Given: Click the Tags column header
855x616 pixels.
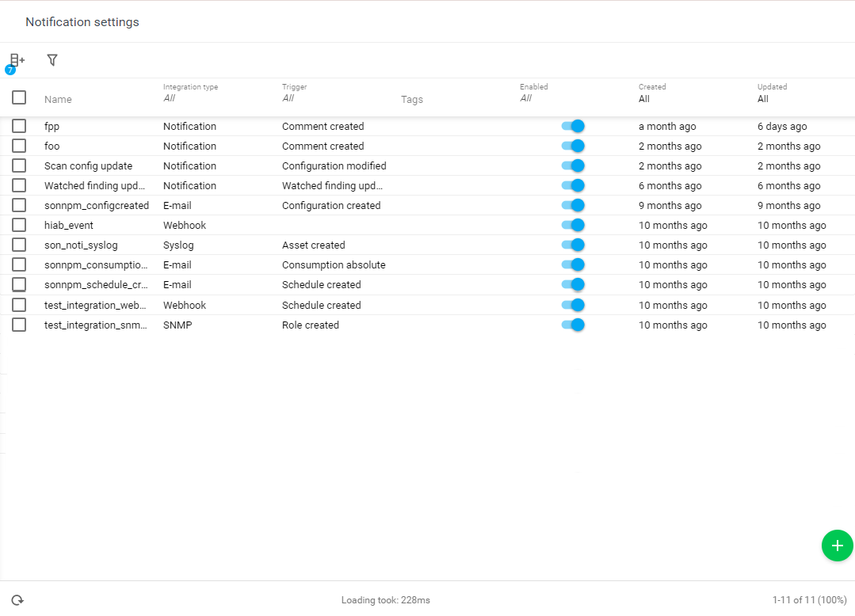Looking at the screenshot, I should [x=412, y=99].
